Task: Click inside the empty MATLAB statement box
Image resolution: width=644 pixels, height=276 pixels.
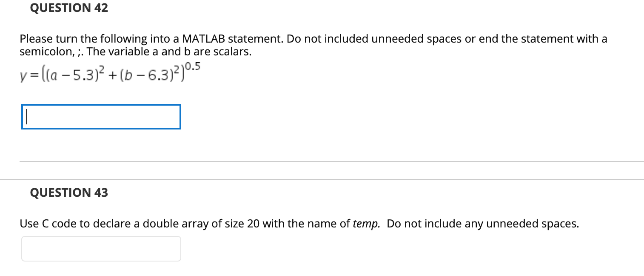Action: [x=101, y=117]
